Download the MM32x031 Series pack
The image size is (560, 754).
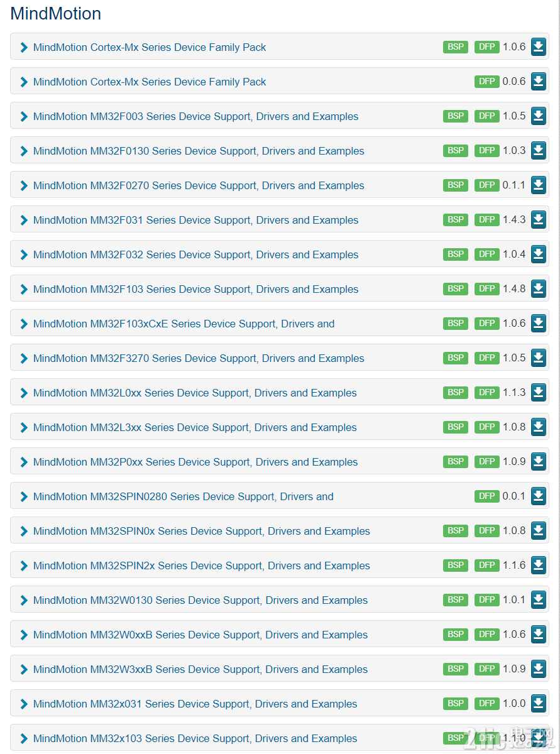click(539, 704)
